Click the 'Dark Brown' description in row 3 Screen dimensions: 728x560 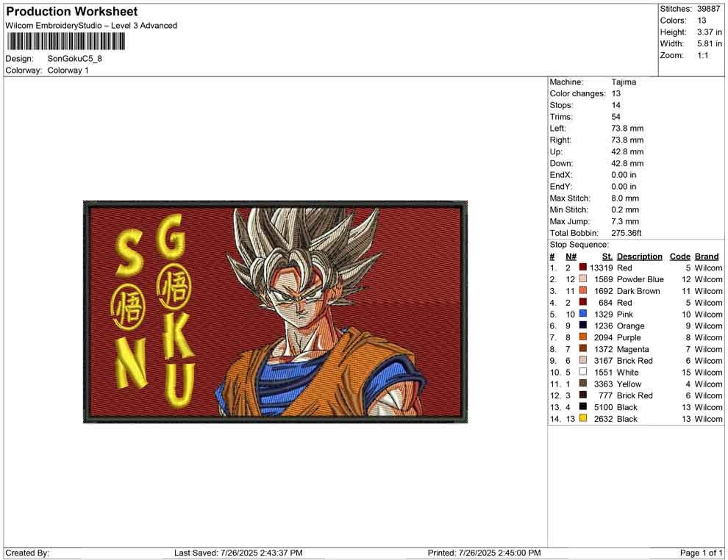(x=638, y=291)
